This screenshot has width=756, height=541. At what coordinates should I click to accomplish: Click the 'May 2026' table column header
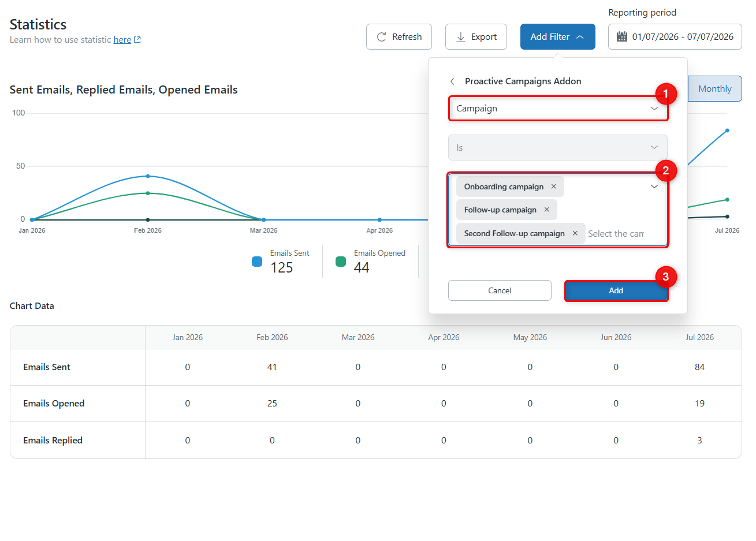click(x=530, y=337)
